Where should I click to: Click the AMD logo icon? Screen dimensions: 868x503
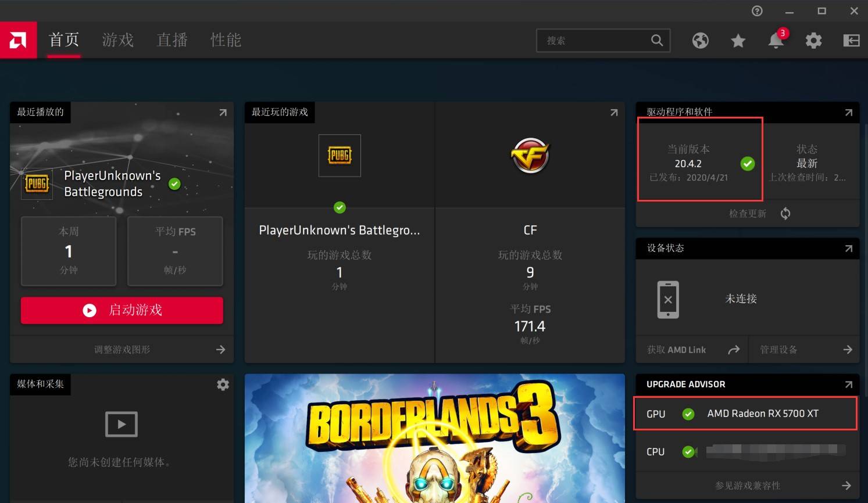[x=18, y=40]
